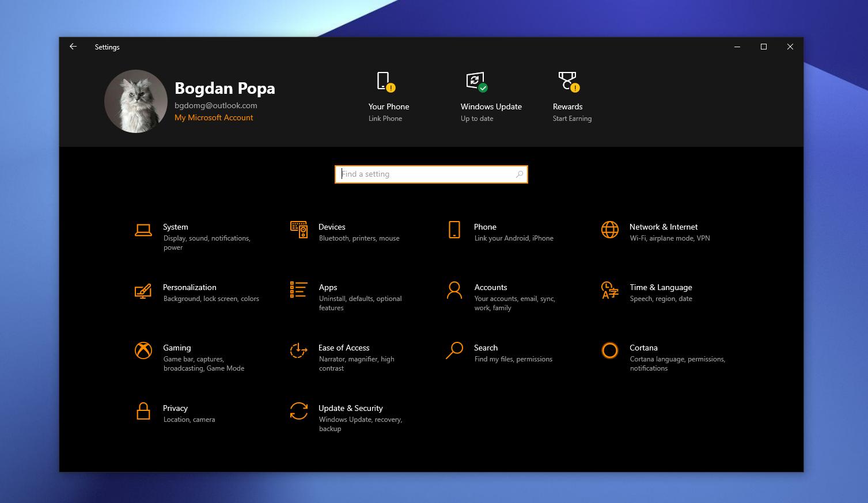Click the cat profile picture

pos(136,101)
